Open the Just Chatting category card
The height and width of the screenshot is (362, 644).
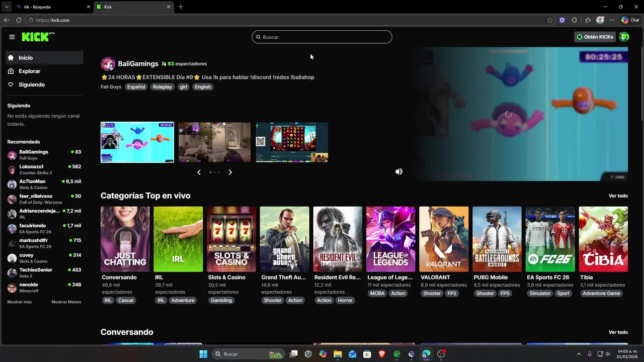[x=125, y=239]
